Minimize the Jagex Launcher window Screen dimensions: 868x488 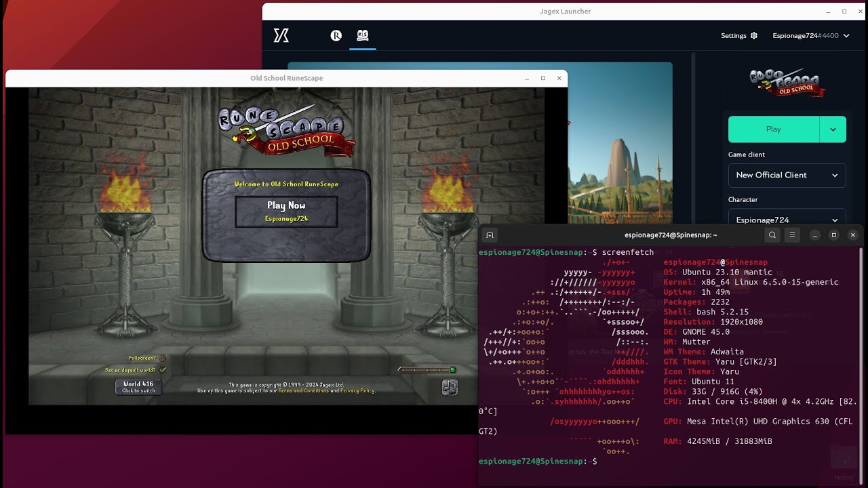tap(829, 12)
